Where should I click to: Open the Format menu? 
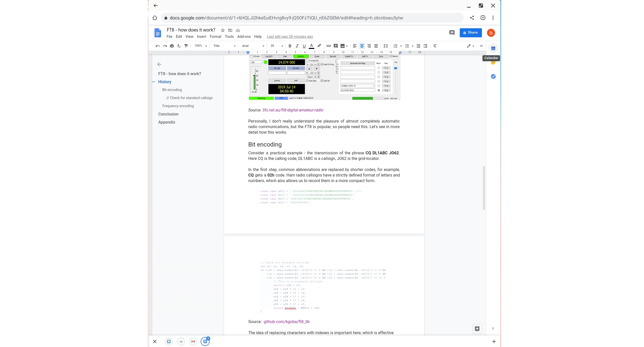(215, 37)
